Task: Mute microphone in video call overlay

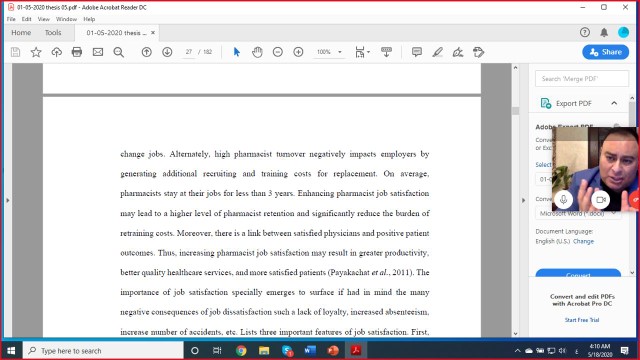Action: click(x=564, y=200)
